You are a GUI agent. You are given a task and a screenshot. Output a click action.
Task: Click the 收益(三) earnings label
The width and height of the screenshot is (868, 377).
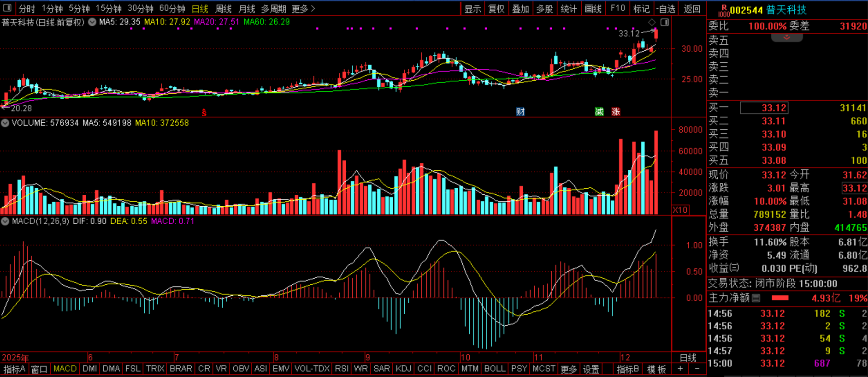click(x=724, y=268)
